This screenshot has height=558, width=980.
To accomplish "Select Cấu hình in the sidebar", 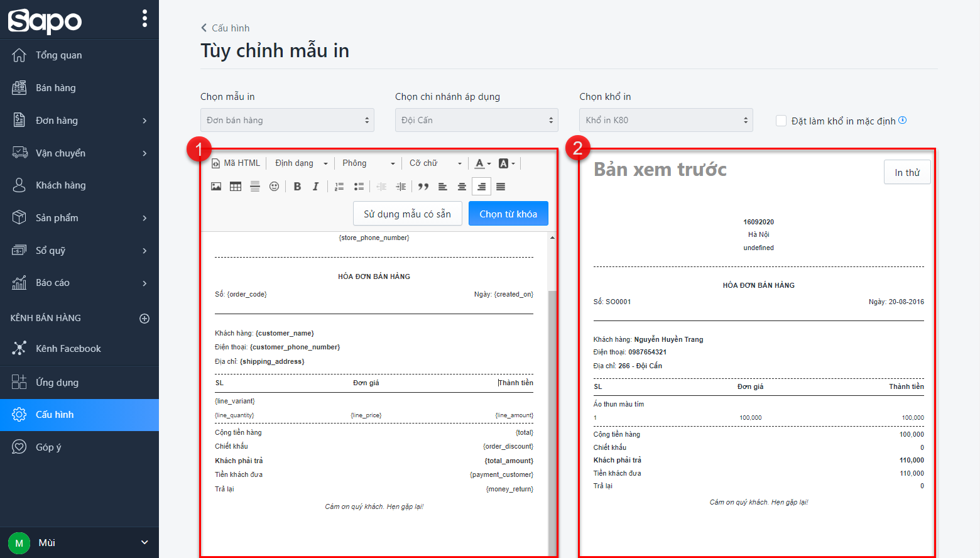I will pos(79,415).
